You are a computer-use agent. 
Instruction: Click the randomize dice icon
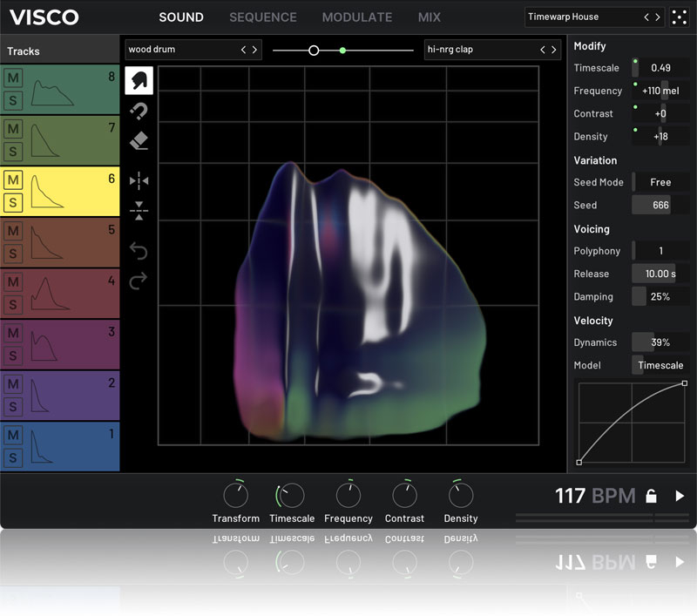point(678,17)
